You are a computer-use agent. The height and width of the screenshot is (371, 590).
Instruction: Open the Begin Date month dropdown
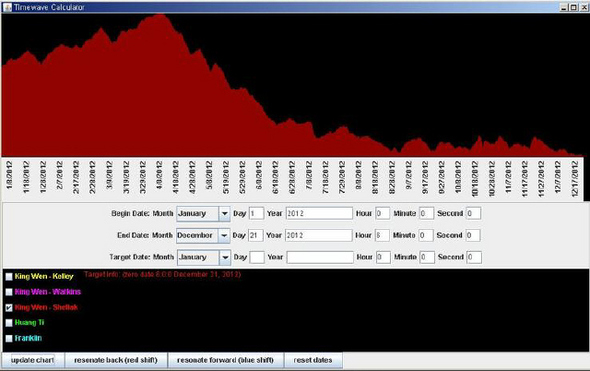tap(224, 214)
